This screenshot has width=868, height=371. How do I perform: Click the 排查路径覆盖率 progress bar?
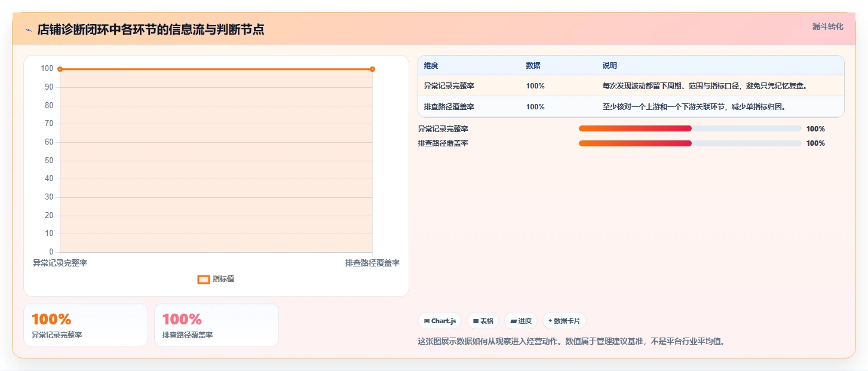(690, 143)
